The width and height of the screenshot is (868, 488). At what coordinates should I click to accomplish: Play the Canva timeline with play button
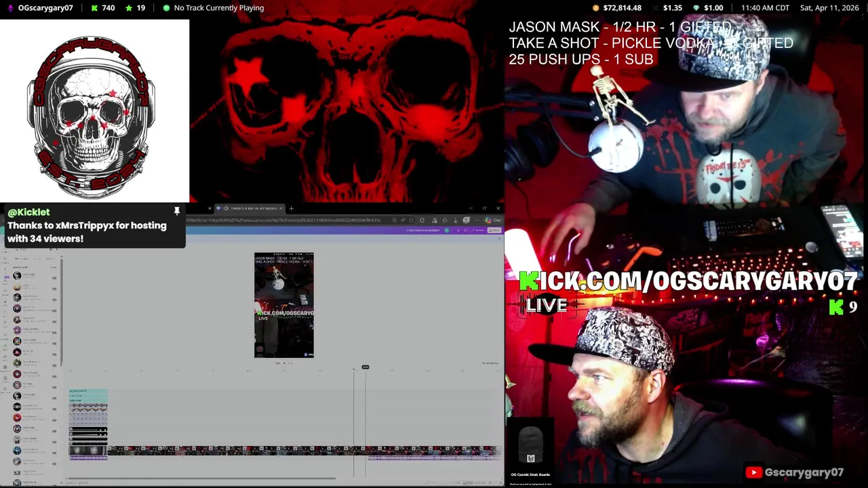(x=284, y=363)
